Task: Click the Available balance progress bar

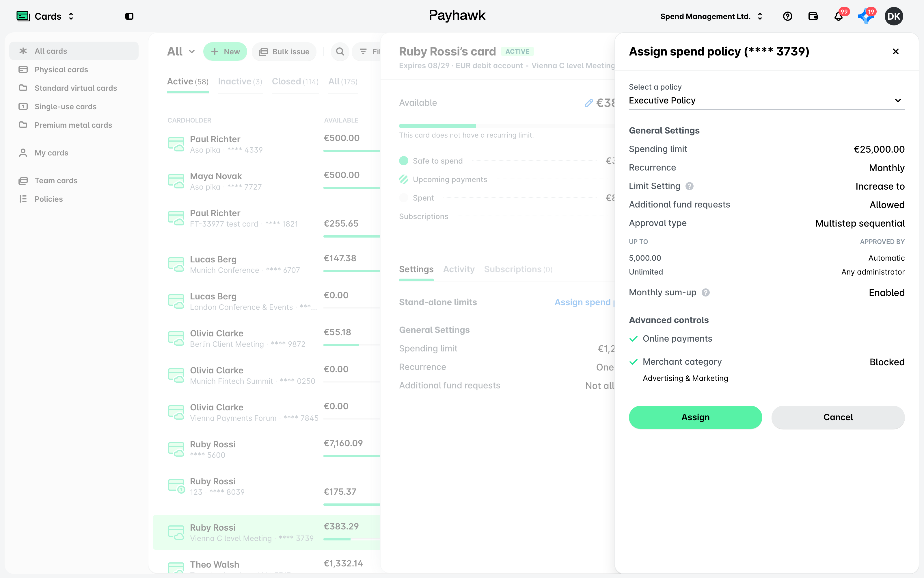Action: click(x=507, y=126)
